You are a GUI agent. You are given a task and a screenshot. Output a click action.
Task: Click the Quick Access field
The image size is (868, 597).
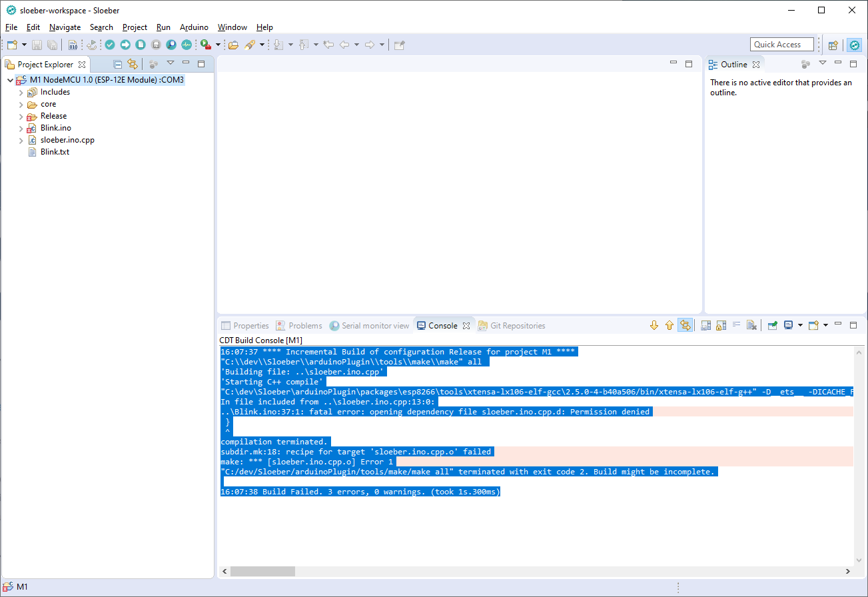click(781, 45)
